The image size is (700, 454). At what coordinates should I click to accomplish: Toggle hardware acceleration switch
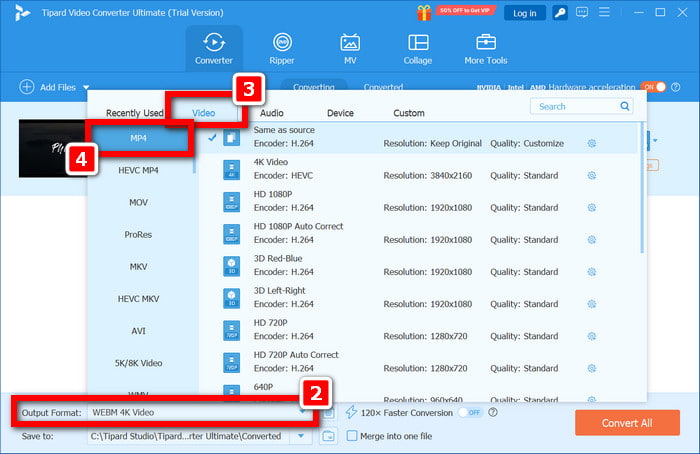point(653,87)
